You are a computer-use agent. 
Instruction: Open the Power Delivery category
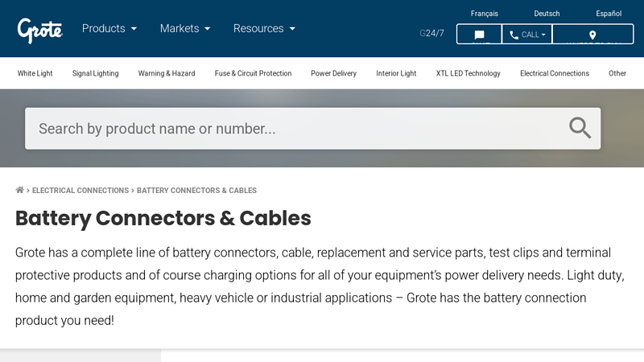pos(333,73)
